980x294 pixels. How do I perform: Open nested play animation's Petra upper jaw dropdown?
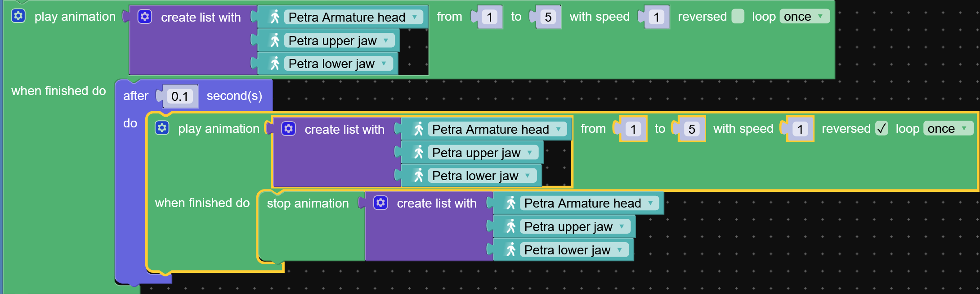483,153
